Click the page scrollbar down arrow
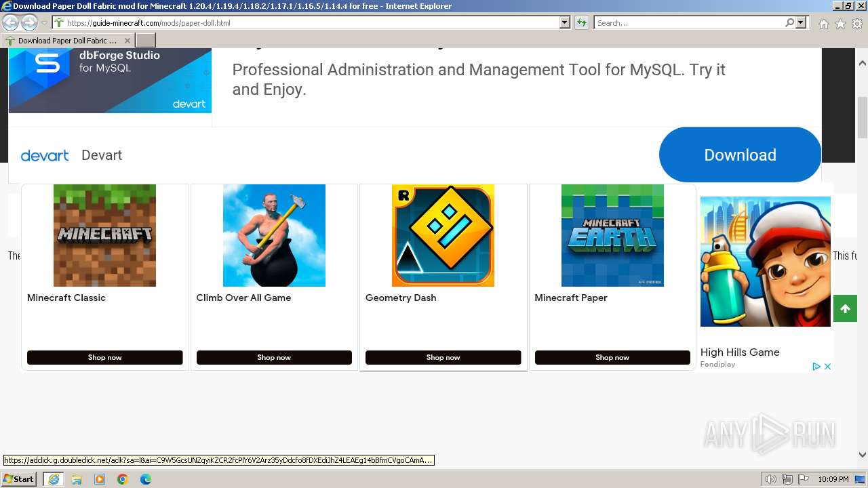The width and height of the screenshot is (868, 488). 862,455
